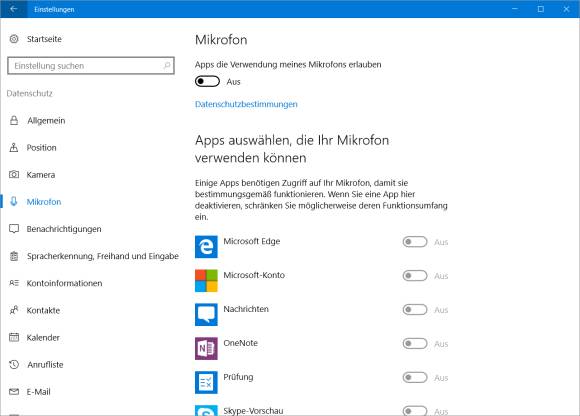580x416 pixels.
Task: Enable microphone access for apps toggle
Action: 208,81
